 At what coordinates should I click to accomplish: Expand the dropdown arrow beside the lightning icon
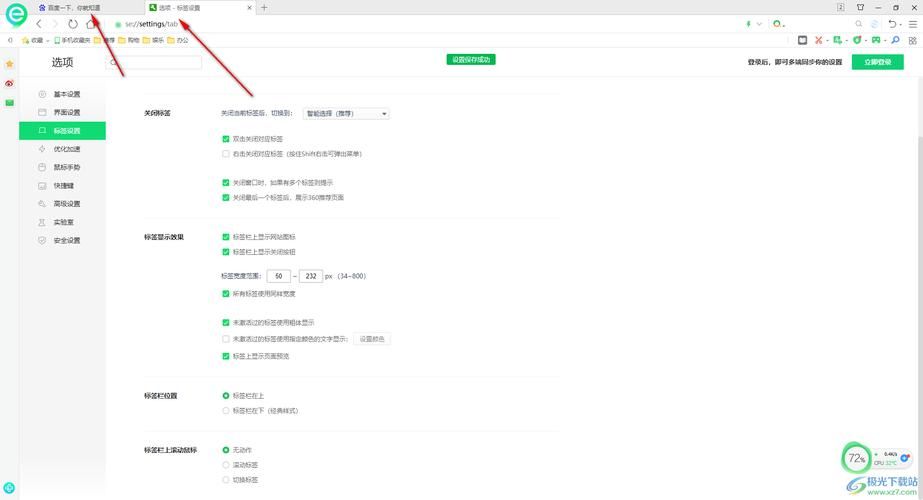[759, 24]
